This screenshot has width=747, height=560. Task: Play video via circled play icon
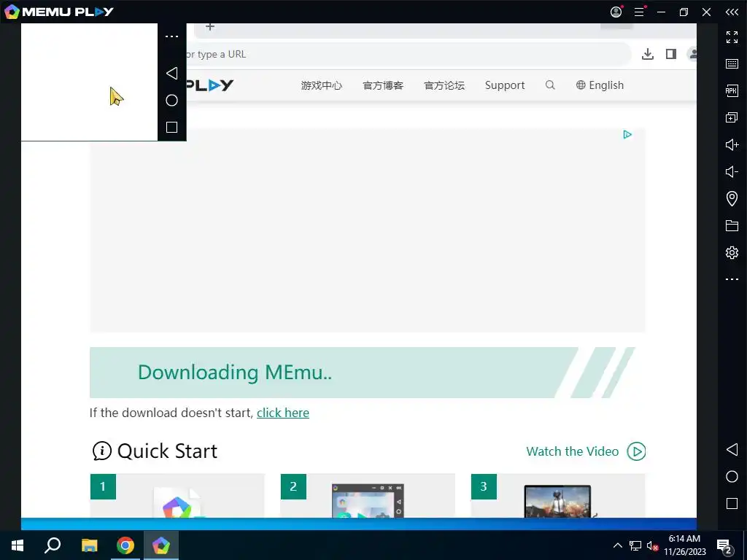(636, 451)
